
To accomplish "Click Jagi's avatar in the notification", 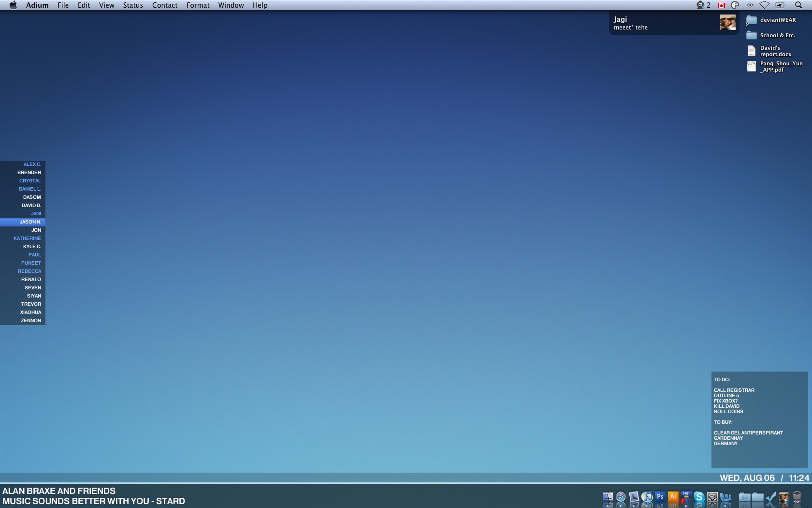I will click(728, 22).
